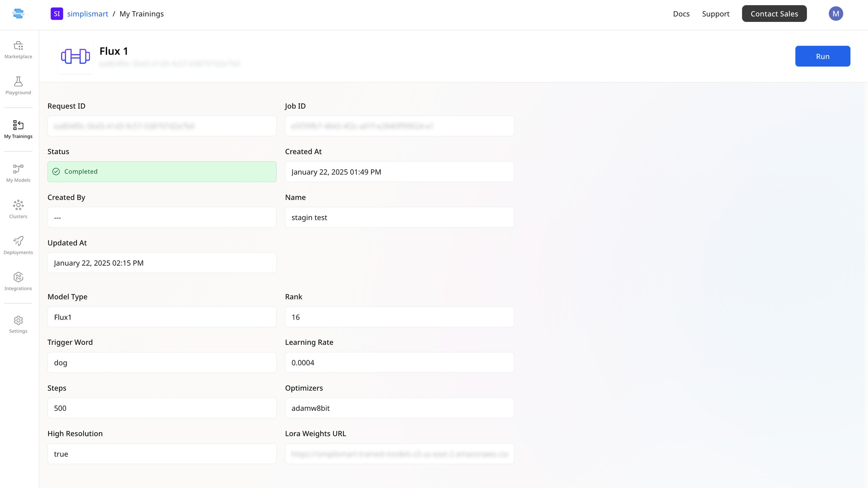Click the 'Status' label
868x488 pixels.
(58, 151)
